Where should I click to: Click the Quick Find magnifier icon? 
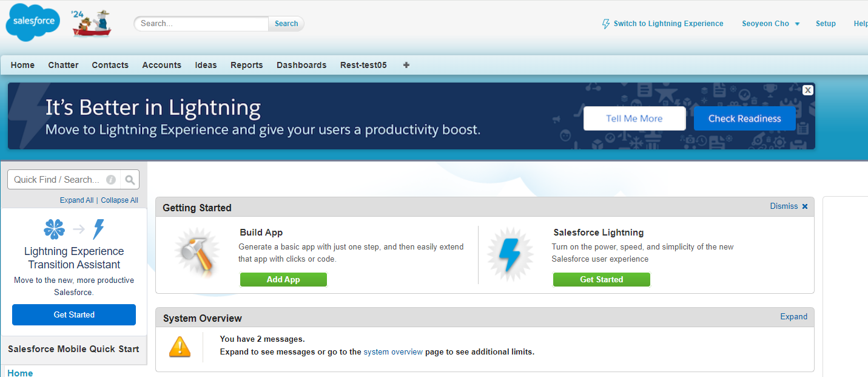point(130,180)
